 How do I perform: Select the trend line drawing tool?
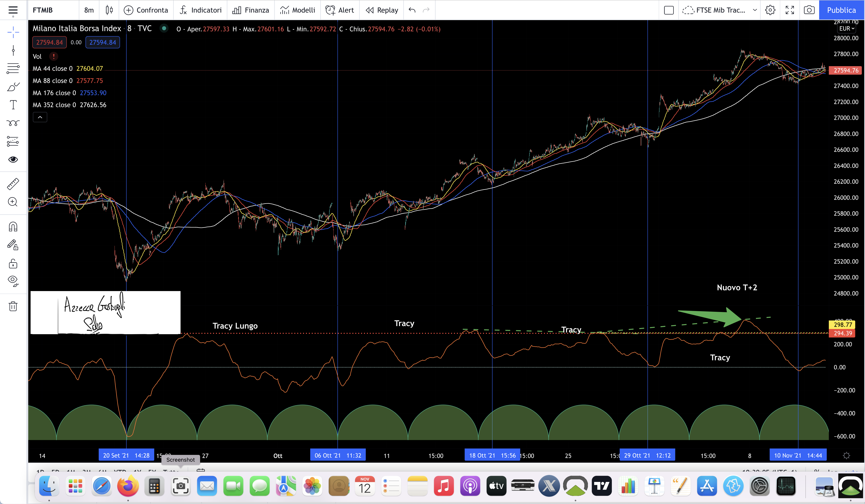[x=13, y=50]
